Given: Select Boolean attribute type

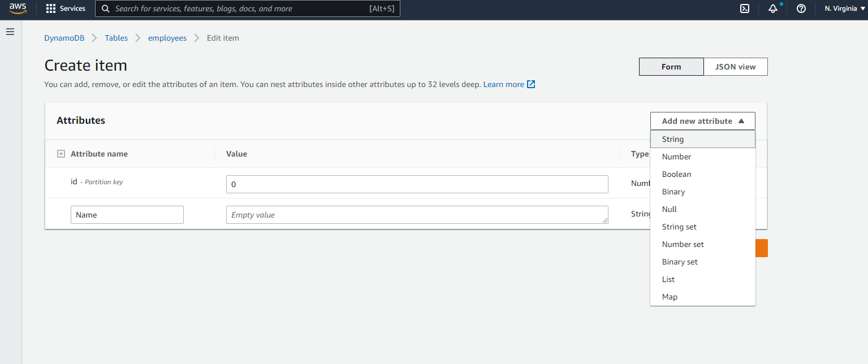Looking at the screenshot, I should 703,174.
